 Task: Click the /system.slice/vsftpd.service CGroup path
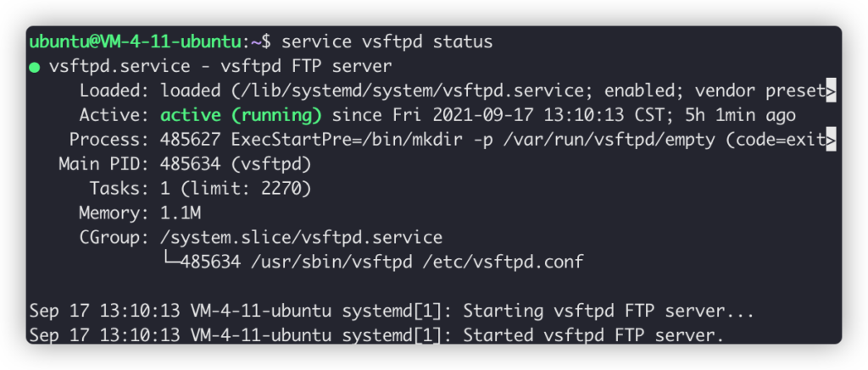point(301,238)
